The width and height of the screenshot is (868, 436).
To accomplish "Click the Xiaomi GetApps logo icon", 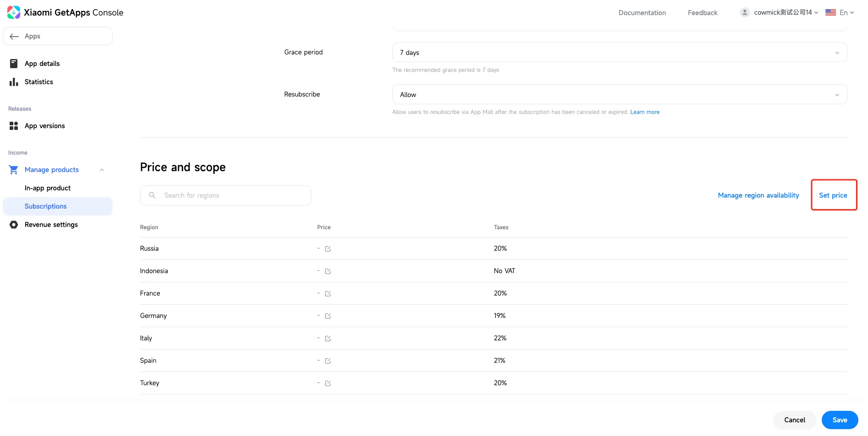I will pyautogui.click(x=14, y=12).
